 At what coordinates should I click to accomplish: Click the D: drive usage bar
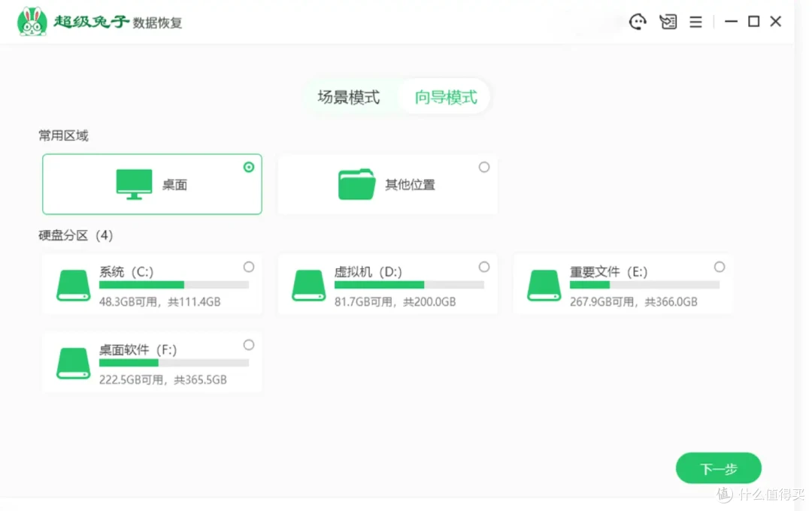[x=409, y=285]
